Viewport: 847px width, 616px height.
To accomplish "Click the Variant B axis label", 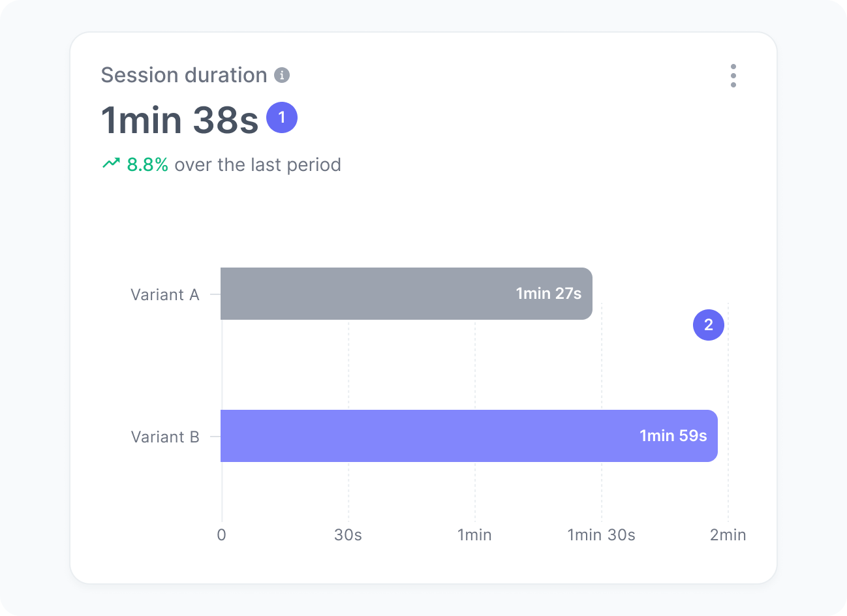I will 165,437.
